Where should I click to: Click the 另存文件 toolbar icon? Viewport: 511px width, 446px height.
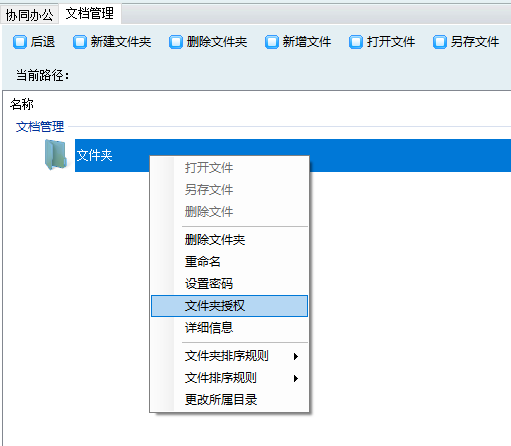pyautogui.click(x=440, y=42)
